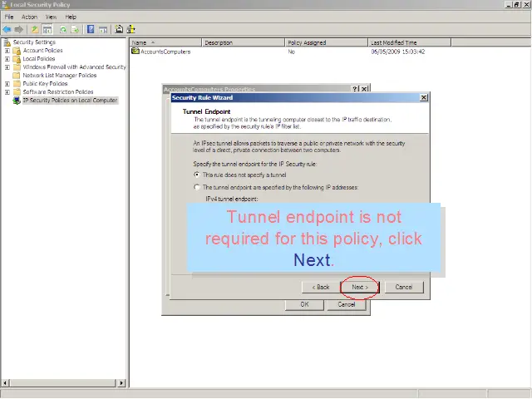This screenshot has height=399, width=532.
Task: Expand the Public Key Policies node
Action: tap(7, 84)
